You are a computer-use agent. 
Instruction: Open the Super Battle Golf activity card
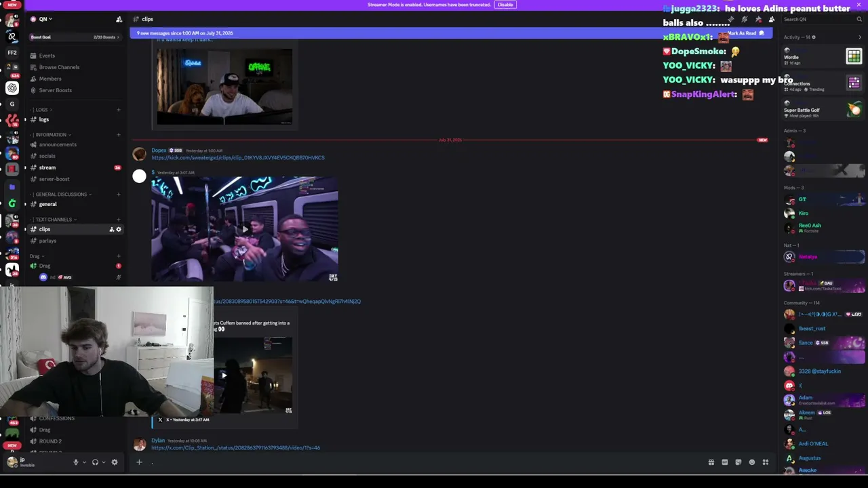824,110
